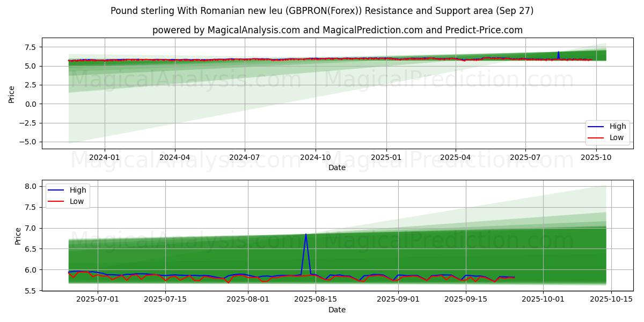Image resolution: width=644 pixels, height=322 pixels.
Task: Click the Price axis label of lower chart
Action: [x=18, y=236]
